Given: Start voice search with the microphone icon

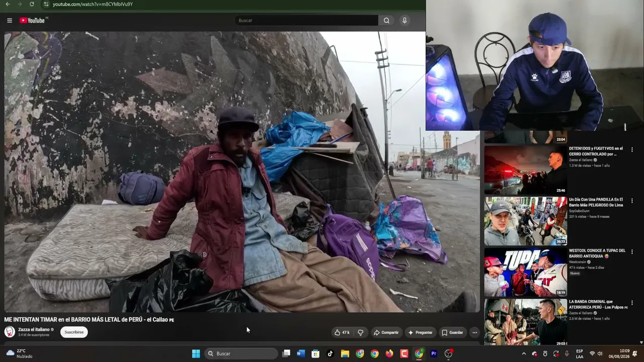Looking at the screenshot, I should pos(405,21).
